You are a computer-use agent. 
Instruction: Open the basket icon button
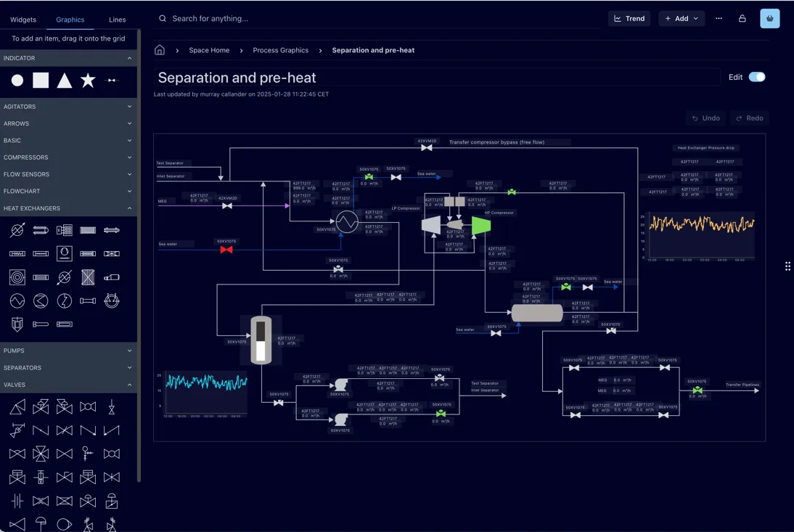769,18
